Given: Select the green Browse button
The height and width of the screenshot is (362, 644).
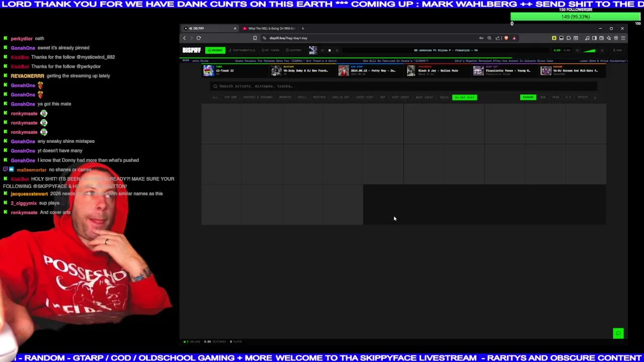Looking at the screenshot, I should (215, 50).
